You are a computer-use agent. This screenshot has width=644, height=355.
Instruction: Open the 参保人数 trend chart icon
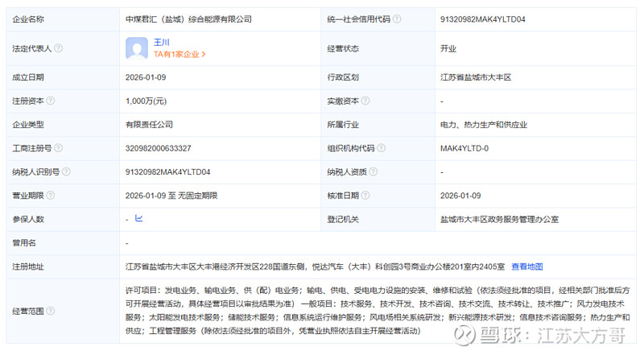138,219
